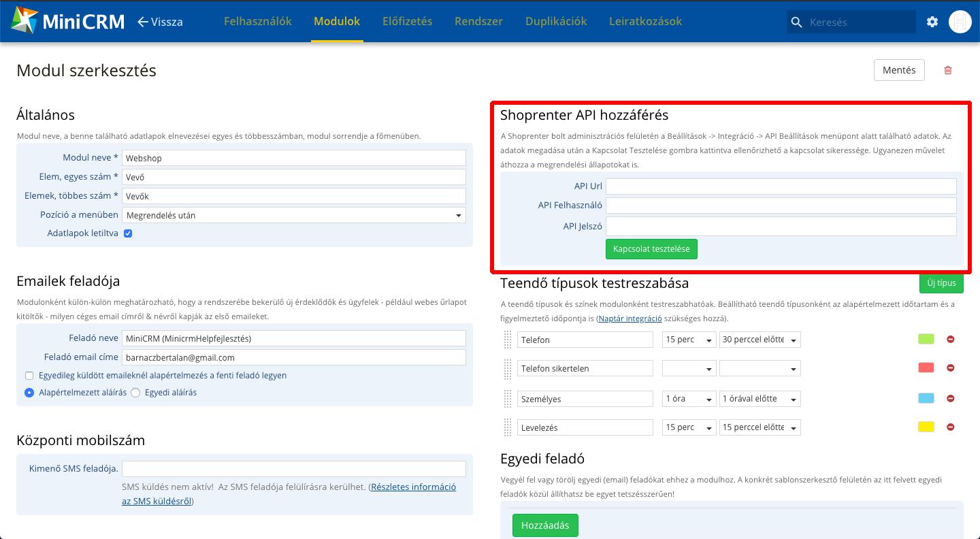Add new task type with Új típus
The image size is (980, 539).
[941, 283]
